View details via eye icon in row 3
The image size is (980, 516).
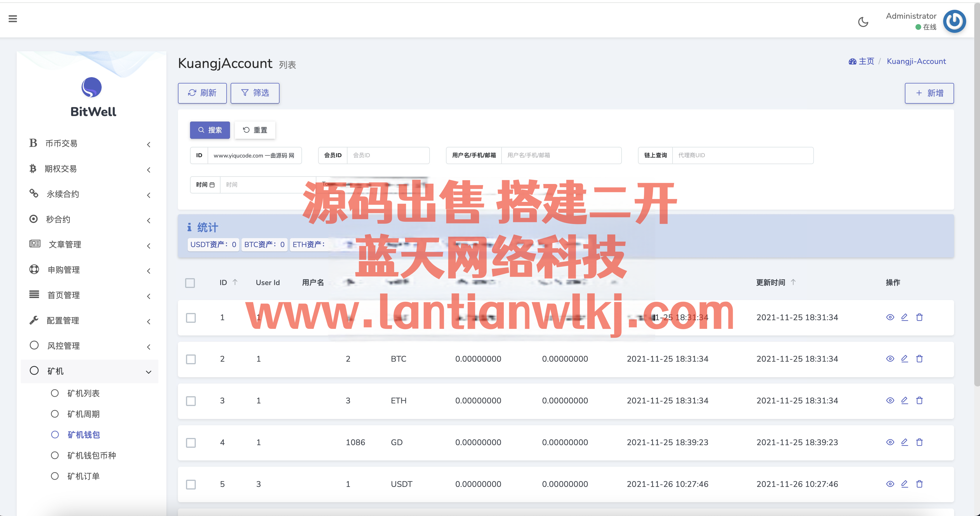point(890,400)
